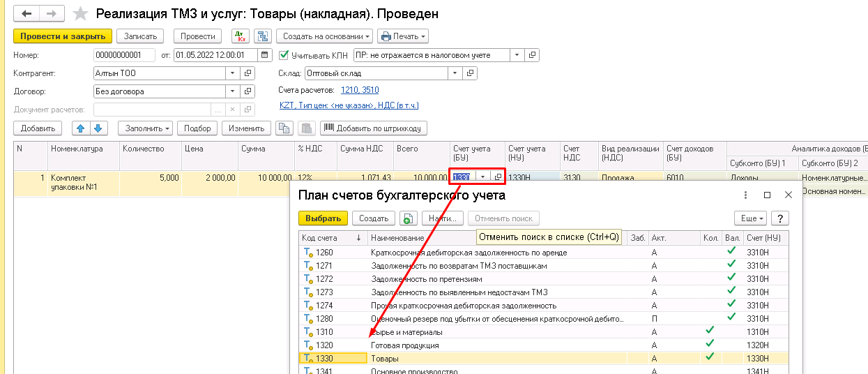Open calendar picker next to document date
The height and width of the screenshot is (374, 868).
pyautogui.click(x=265, y=55)
